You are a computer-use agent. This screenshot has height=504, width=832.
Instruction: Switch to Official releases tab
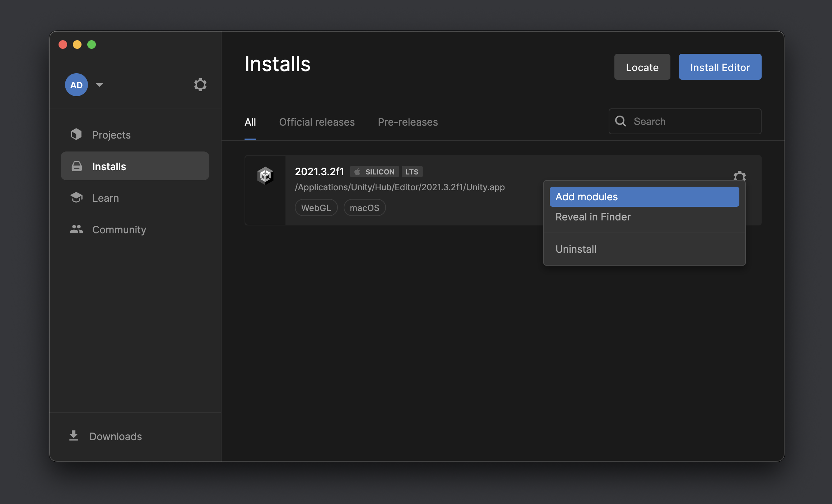(316, 122)
